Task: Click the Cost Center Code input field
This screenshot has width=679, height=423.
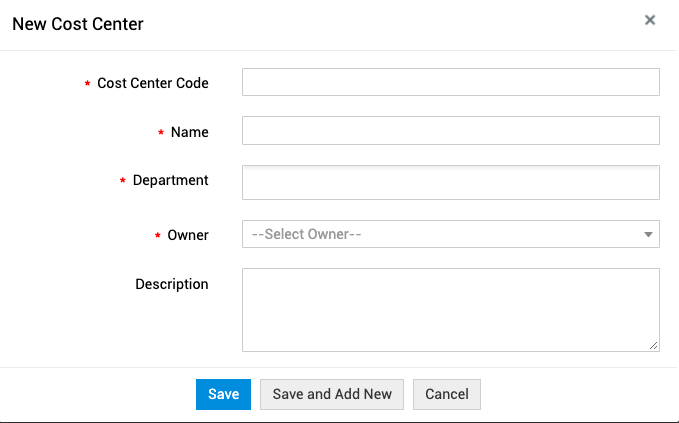Action: 450,82
